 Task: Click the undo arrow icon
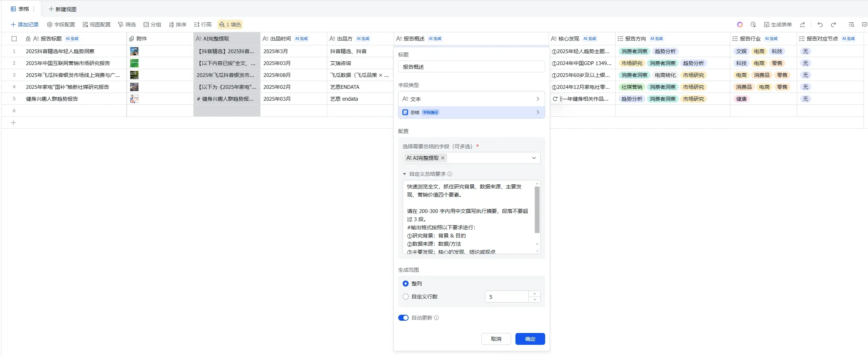(x=820, y=24)
